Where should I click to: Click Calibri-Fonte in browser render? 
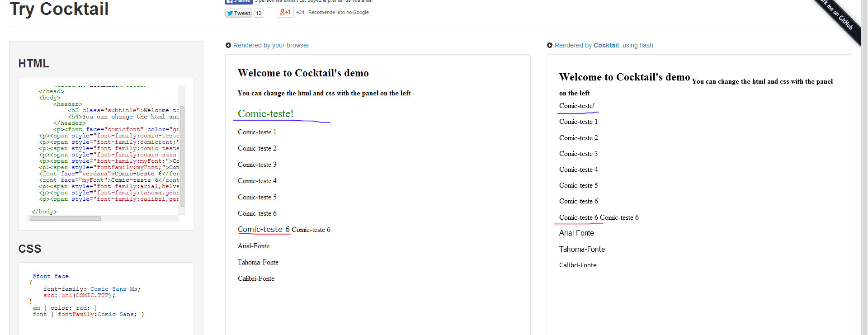256,278
